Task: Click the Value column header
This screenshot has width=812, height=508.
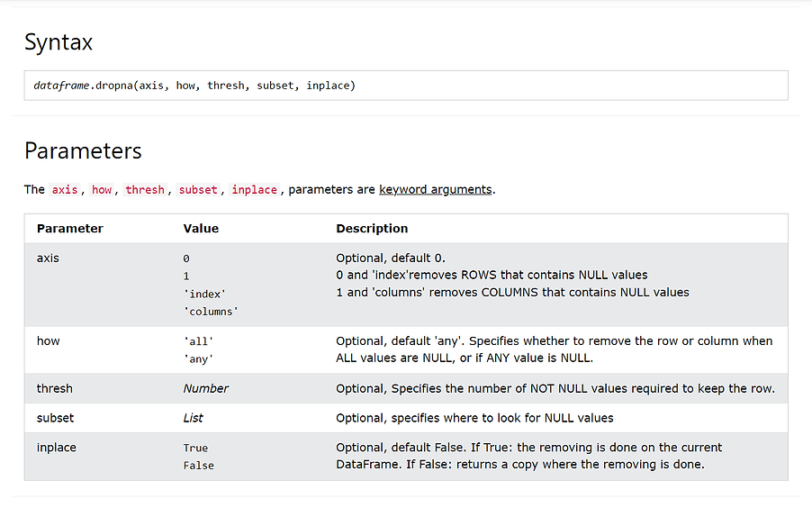Action: click(x=201, y=229)
